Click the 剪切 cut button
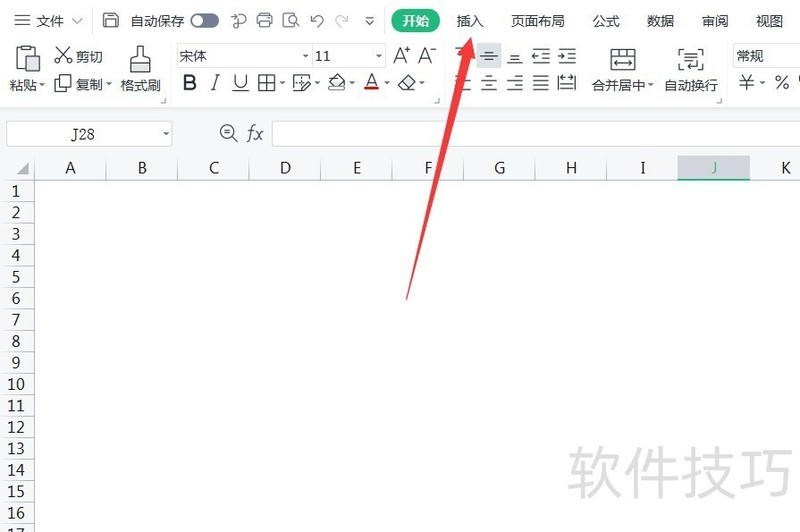This screenshot has width=800, height=532. pyautogui.click(x=79, y=56)
